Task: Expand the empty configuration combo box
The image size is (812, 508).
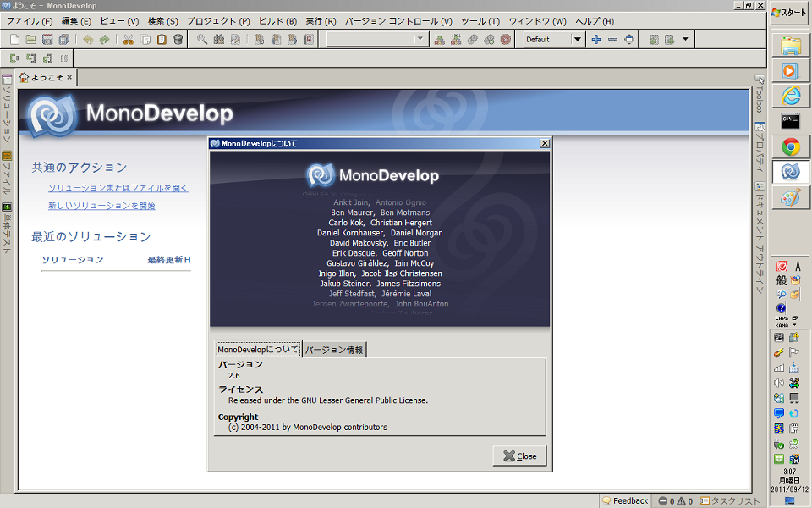Action: 420,40
